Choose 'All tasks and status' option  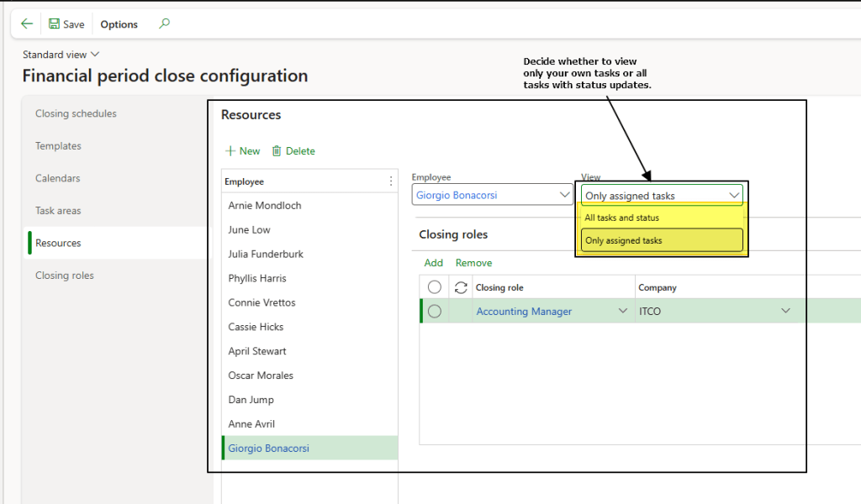coord(622,218)
